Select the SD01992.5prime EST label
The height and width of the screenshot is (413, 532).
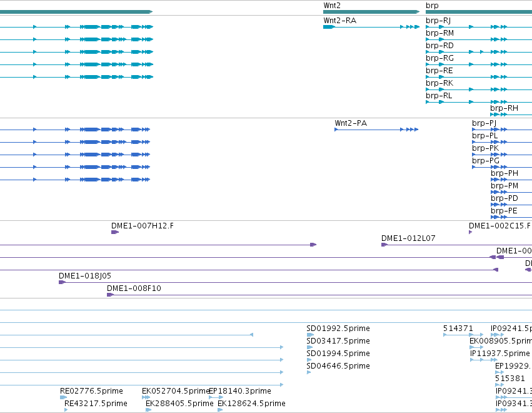[x=338, y=329]
